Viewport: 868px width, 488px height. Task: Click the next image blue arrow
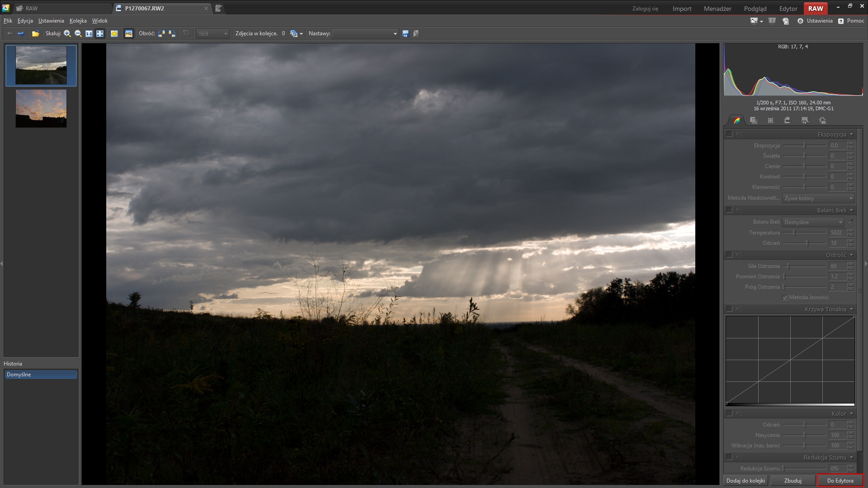pos(21,33)
